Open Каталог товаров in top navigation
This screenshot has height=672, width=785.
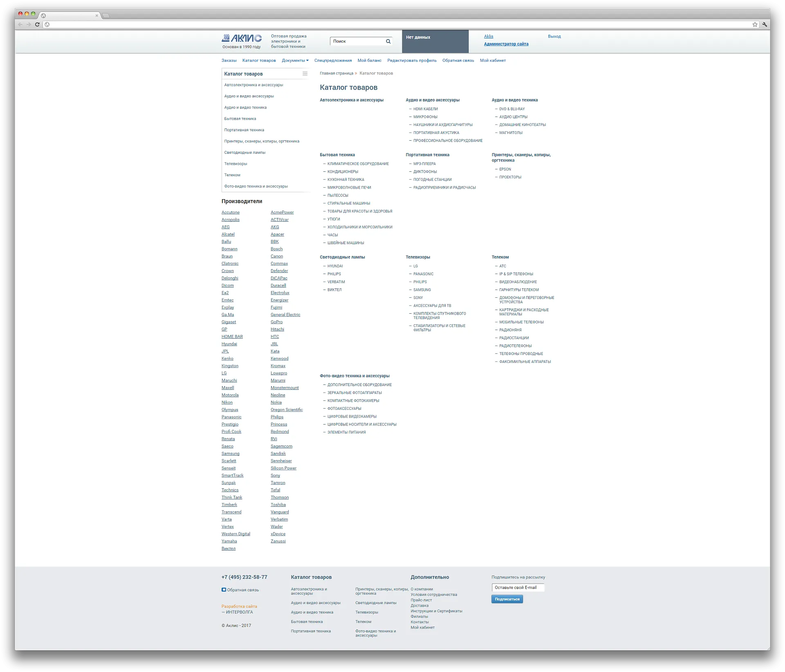coord(259,61)
